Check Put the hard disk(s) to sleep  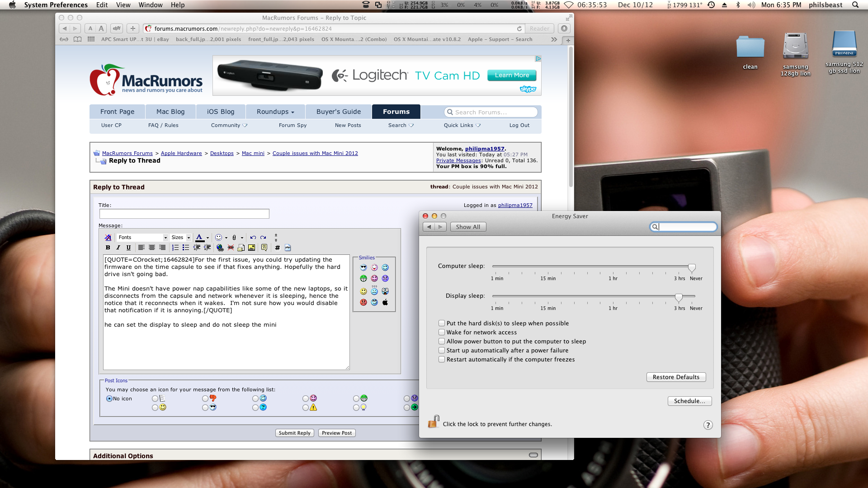pyautogui.click(x=442, y=323)
